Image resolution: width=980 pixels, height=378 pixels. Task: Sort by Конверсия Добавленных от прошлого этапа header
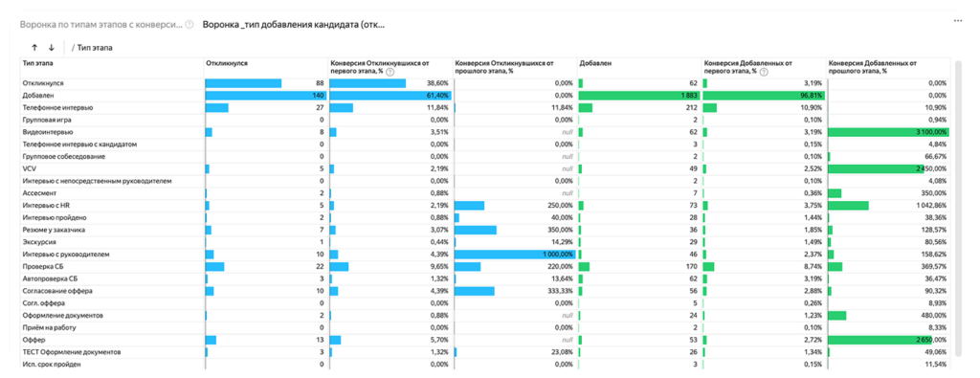coord(872,68)
